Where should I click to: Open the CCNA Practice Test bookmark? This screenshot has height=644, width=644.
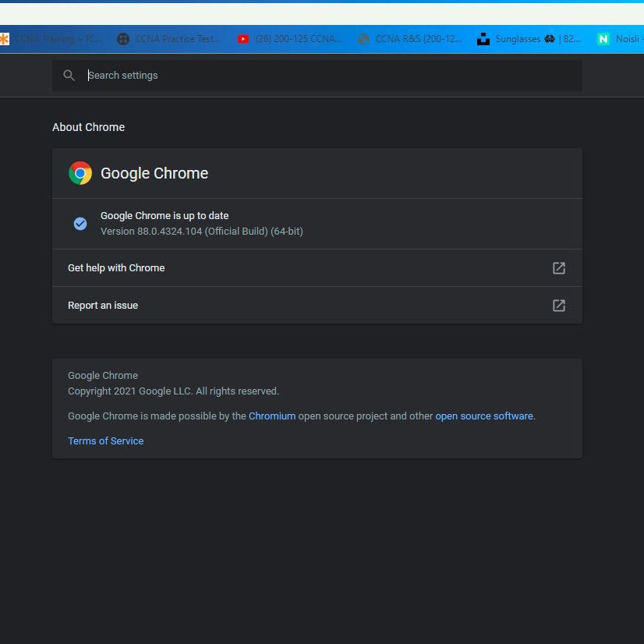click(x=169, y=39)
